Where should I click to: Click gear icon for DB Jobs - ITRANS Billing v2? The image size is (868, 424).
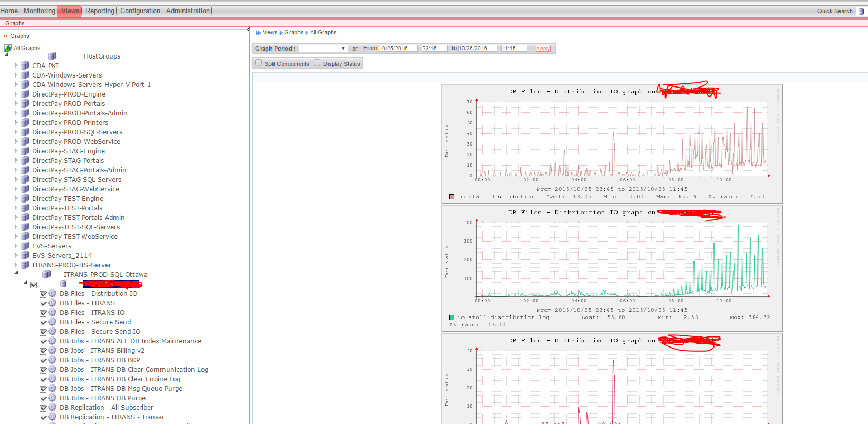tap(52, 350)
